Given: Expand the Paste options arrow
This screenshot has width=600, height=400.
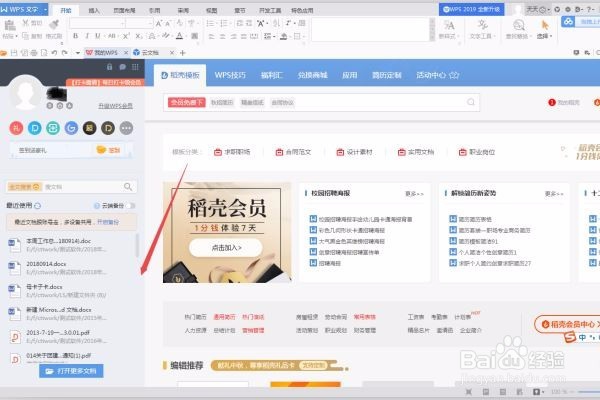Looking at the screenshot, I should pos(16,36).
